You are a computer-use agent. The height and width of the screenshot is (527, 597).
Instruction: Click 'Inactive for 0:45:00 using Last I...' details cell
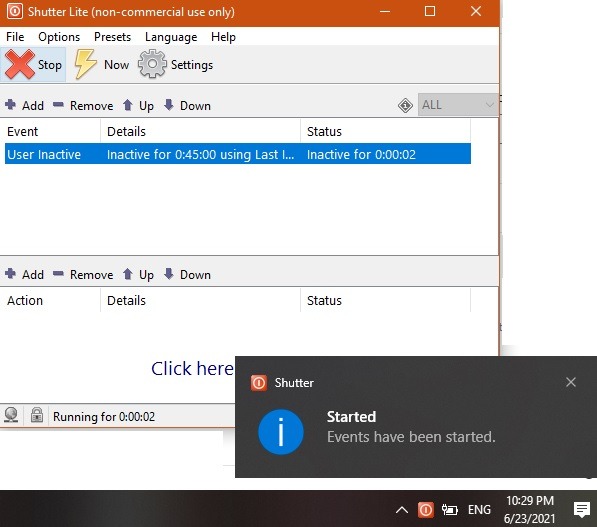click(x=200, y=154)
